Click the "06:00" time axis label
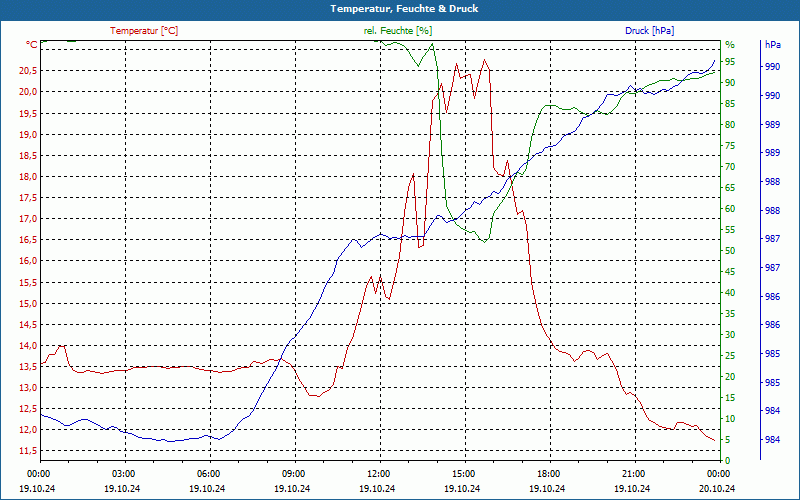The height and width of the screenshot is (500, 800). [x=208, y=474]
